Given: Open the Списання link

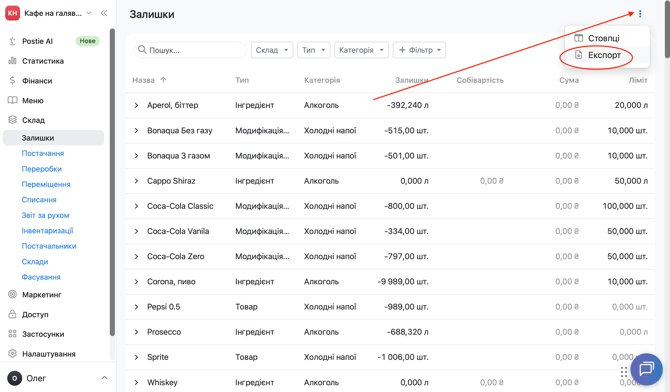Looking at the screenshot, I should [x=39, y=200].
